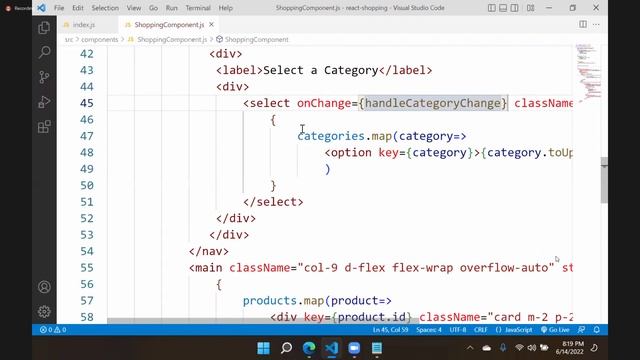Toggle primary side bar layout icon

[491, 8]
